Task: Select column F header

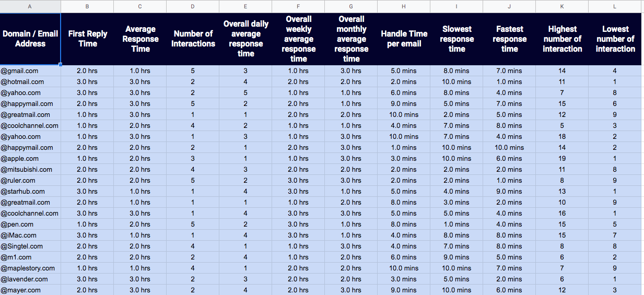Action: 298,6
